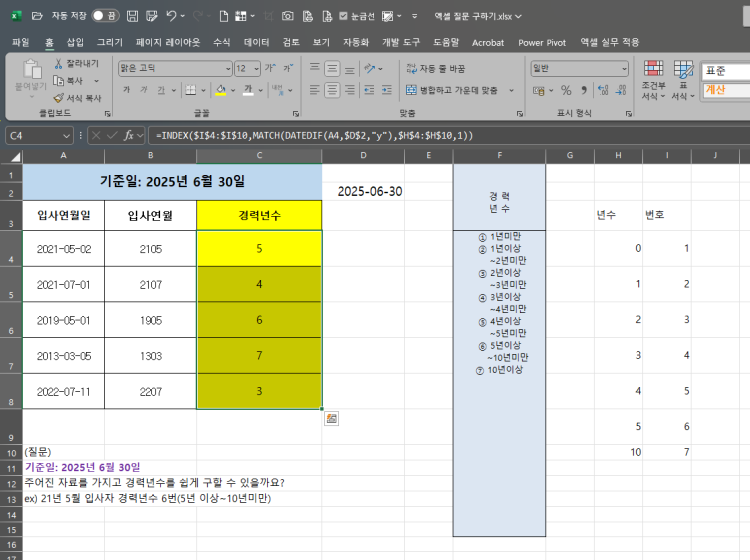
Task: Click the Orientation (text angle) icon
Action: [x=370, y=68]
